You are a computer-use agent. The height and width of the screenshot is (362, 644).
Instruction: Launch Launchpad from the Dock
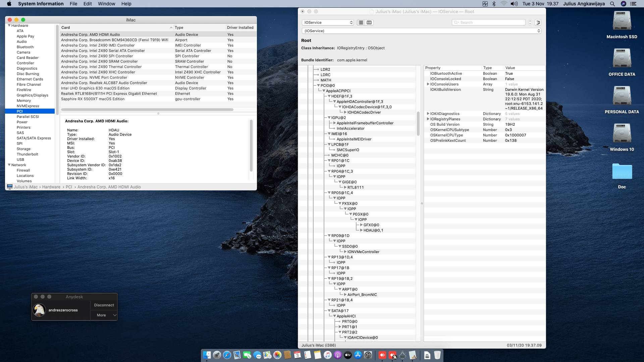pos(217,355)
